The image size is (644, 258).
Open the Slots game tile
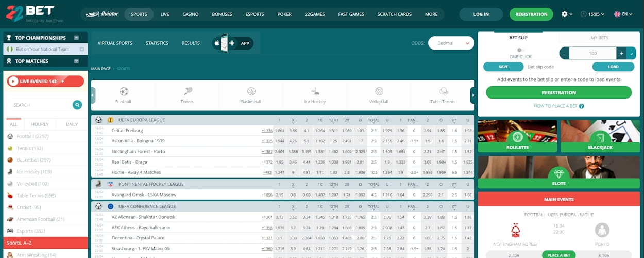(558, 172)
